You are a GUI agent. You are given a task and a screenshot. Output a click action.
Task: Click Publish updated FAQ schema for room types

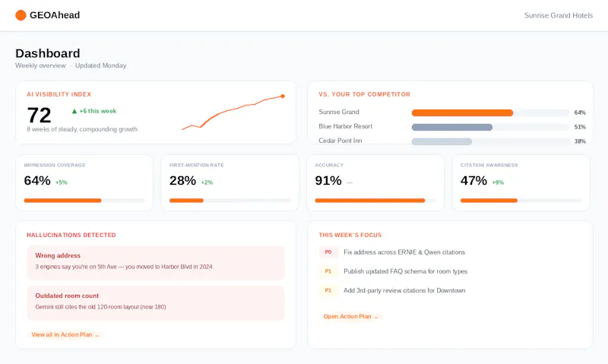point(406,271)
